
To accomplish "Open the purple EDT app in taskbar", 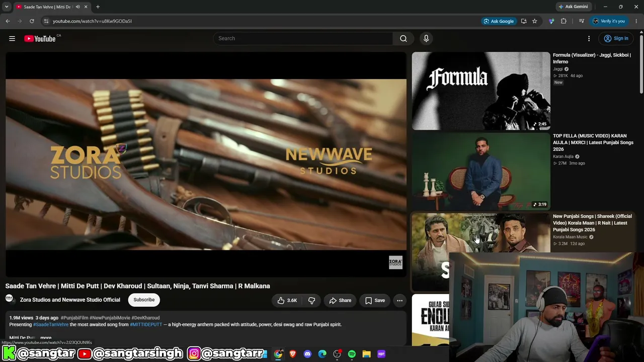I will point(381,354).
